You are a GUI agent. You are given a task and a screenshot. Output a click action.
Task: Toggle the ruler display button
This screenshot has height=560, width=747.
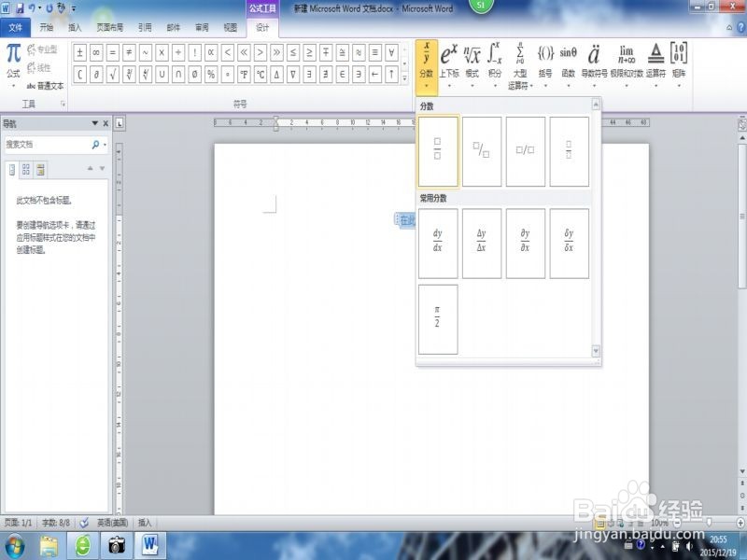(741, 125)
